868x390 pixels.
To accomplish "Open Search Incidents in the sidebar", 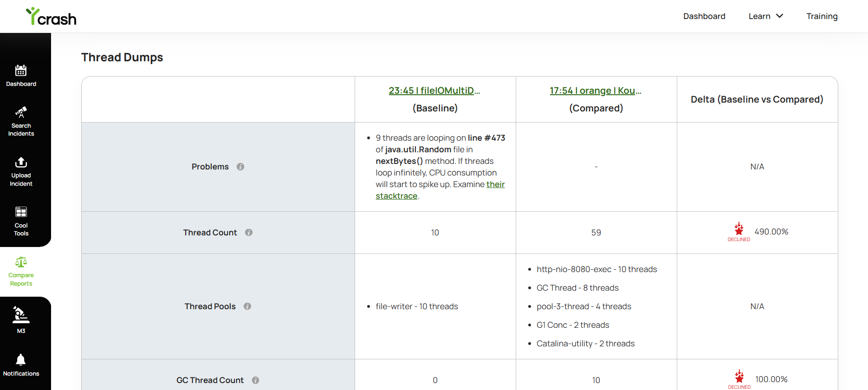I will click(x=21, y=122).
